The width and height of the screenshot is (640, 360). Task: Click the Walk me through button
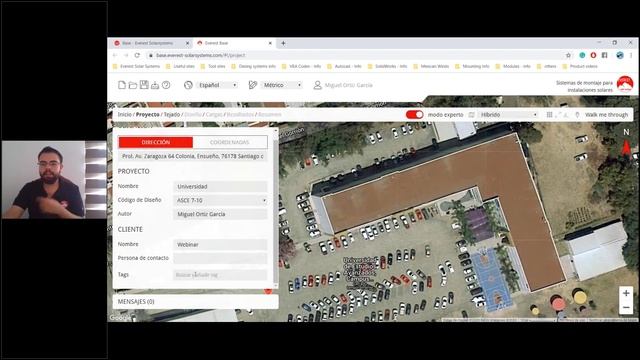point(606,115)
